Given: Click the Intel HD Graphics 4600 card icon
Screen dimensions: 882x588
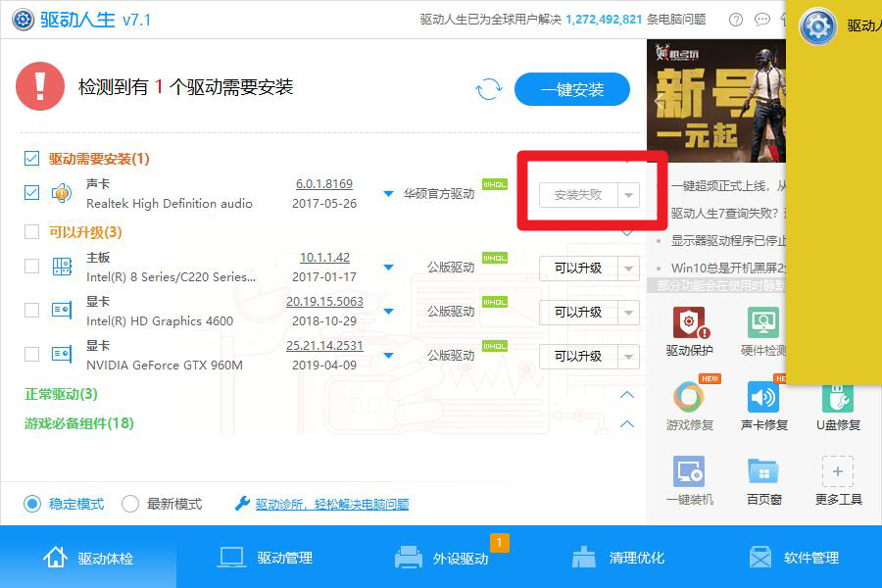Looking at the screenshot, I should coord(62,310).
